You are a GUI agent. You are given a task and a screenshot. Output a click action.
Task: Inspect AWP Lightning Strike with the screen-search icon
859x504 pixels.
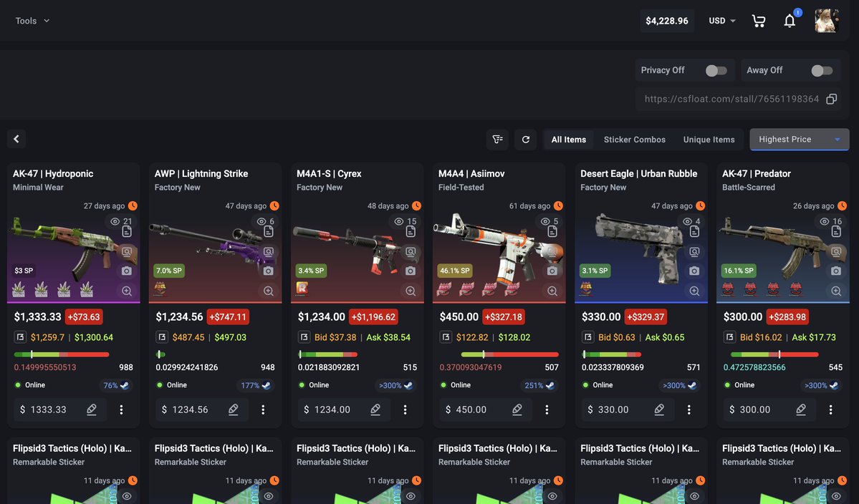coord(269,252)
